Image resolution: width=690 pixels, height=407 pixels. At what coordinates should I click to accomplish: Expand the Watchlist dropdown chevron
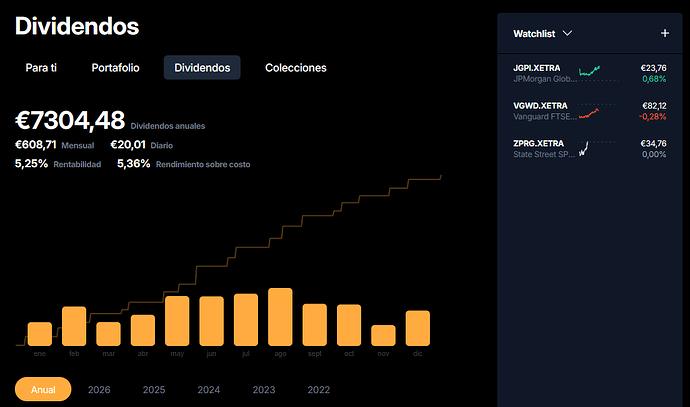coord(567,33)
